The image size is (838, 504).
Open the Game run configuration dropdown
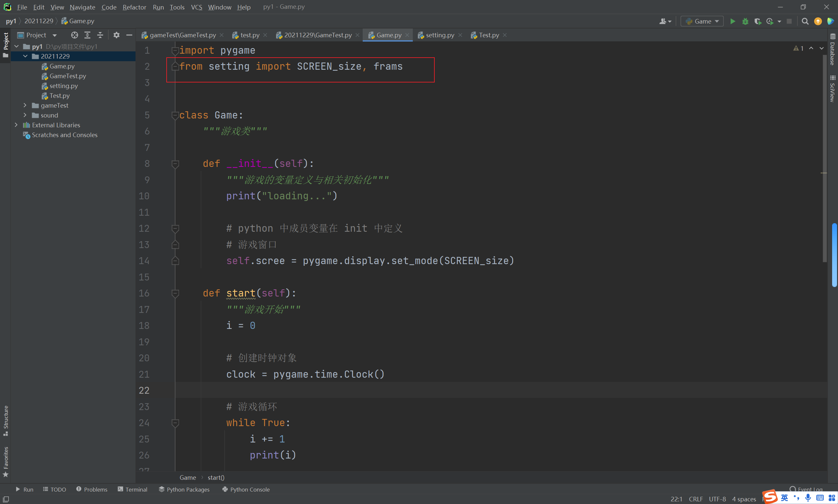(x=702, y=21)
